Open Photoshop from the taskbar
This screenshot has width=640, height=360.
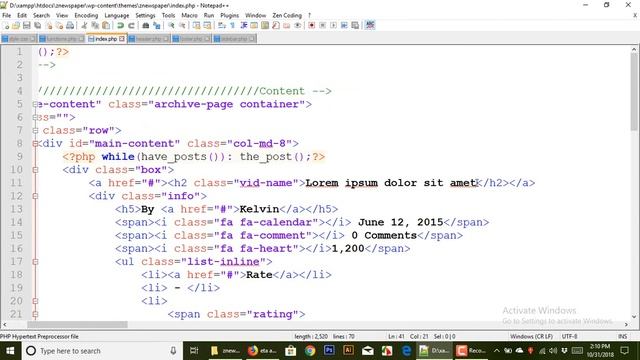point(329,351)
